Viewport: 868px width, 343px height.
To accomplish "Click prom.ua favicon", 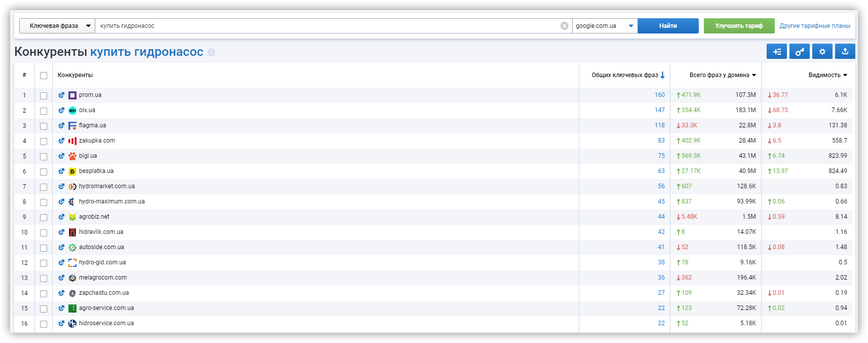I will [72, 95].
